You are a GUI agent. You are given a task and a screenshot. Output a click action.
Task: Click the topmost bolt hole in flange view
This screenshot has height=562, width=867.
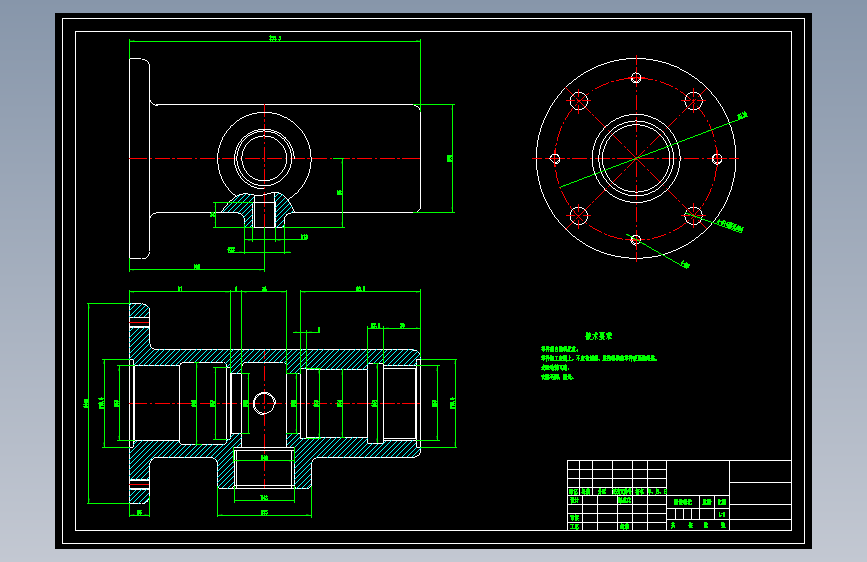point(636,78)
